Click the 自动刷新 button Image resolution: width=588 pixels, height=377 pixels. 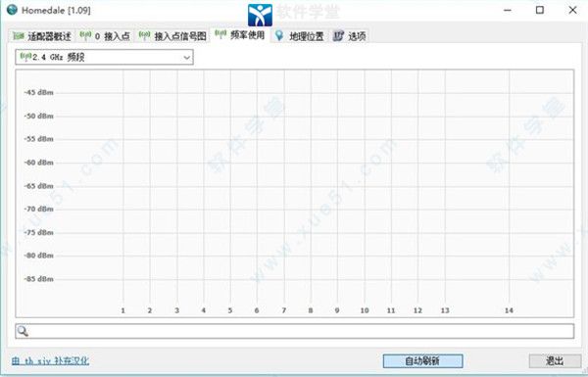tap(422, 361)
